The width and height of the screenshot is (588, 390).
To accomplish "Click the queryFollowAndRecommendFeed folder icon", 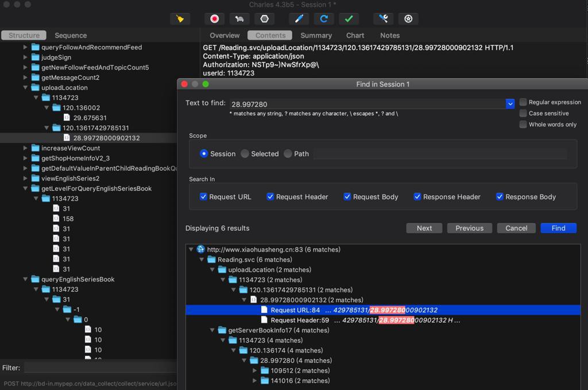I will click(35, 47).
